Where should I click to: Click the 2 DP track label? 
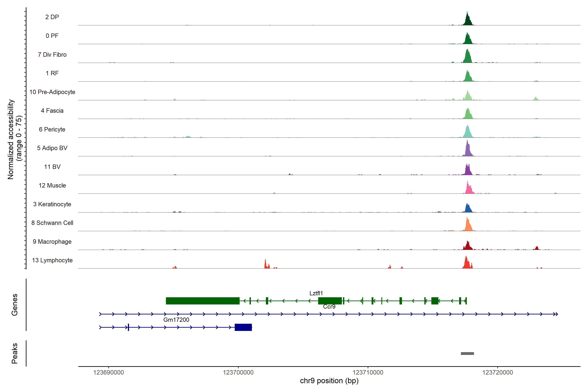click(x=52, y=17)
